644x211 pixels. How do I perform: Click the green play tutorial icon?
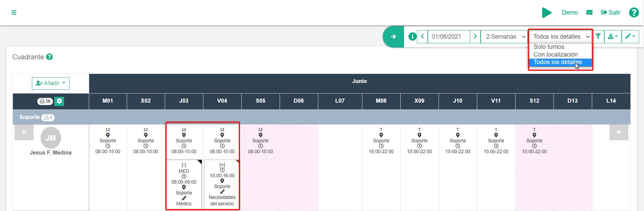click(546, 13)
